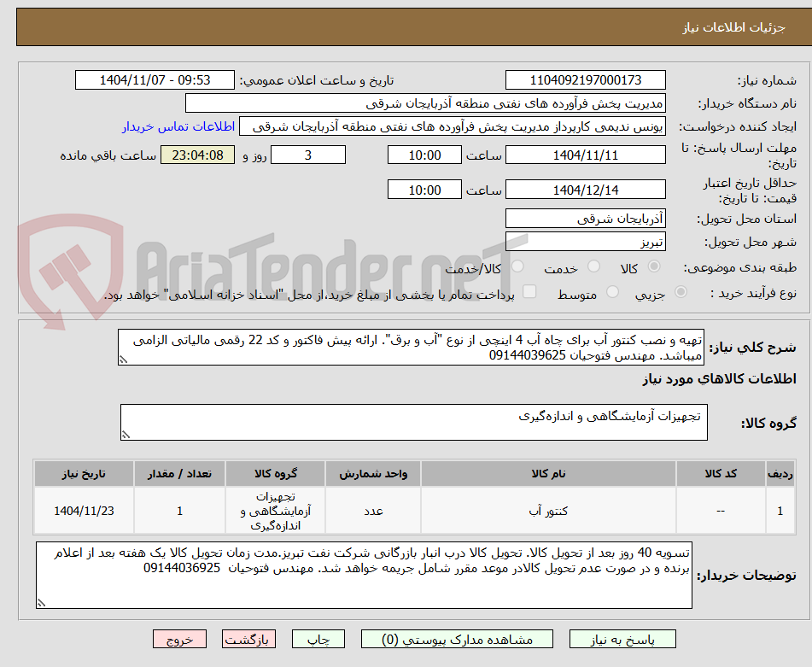Click the price validity date 1404/12/14
812x667 pixels.
tap(585, 190)
